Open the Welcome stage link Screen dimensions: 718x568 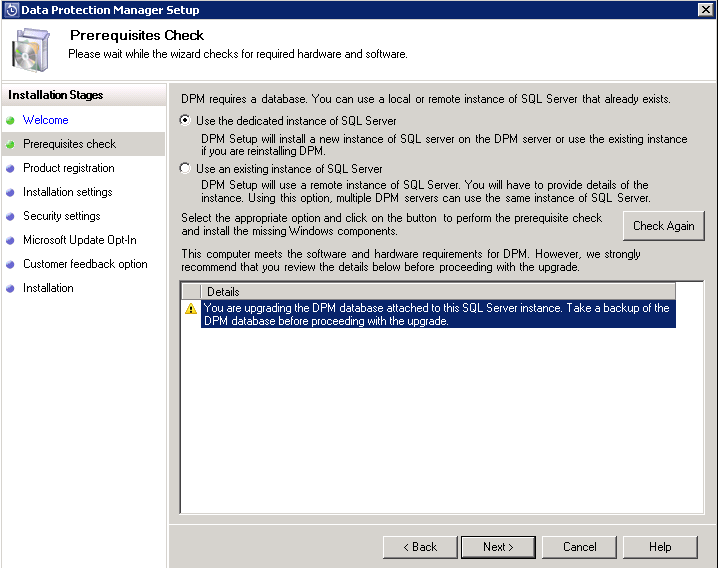(x=46, y=120)
